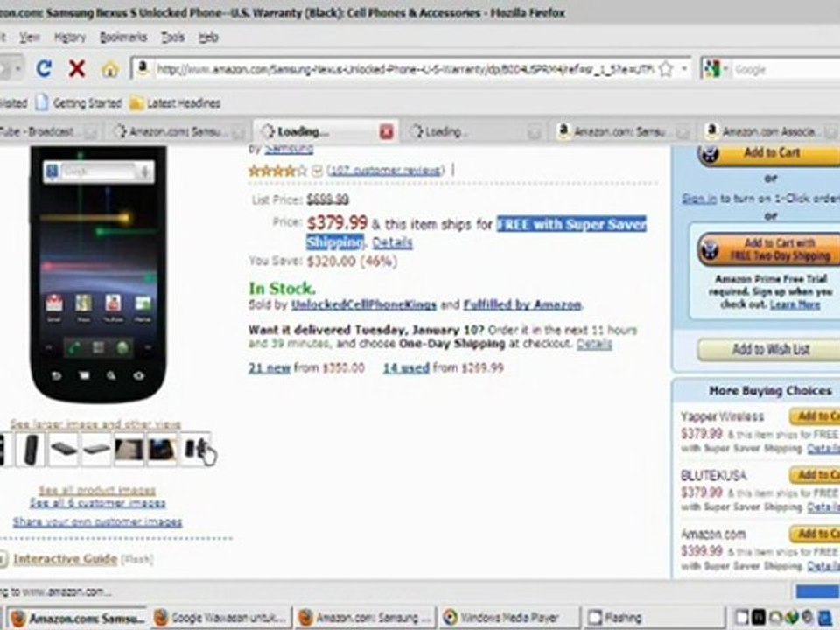The image size is (840, 630).
Task: Add BLUTEKUSA offer to cart
Action: (815, 475)
